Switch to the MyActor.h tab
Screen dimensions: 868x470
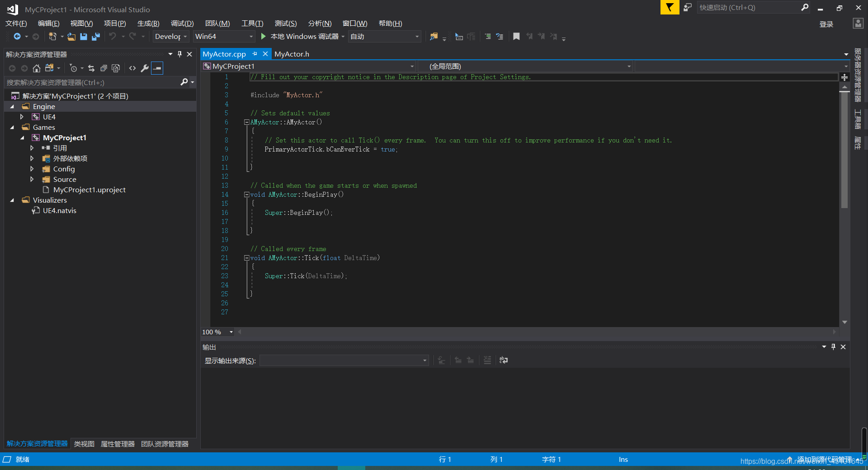coord(292,54)
